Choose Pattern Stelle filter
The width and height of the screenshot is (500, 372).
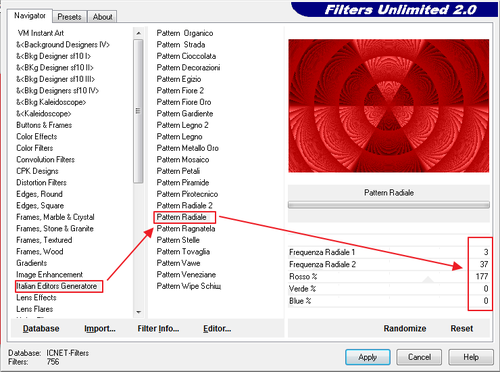tap(178, 240)
